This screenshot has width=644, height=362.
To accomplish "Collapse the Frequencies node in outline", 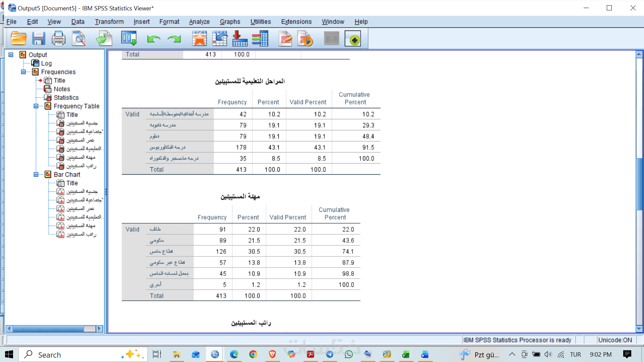I will [23, 72].
